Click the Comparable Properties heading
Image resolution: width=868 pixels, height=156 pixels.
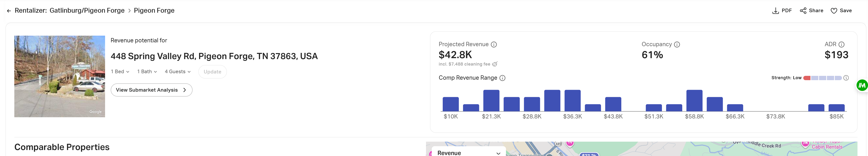point(62,147)
